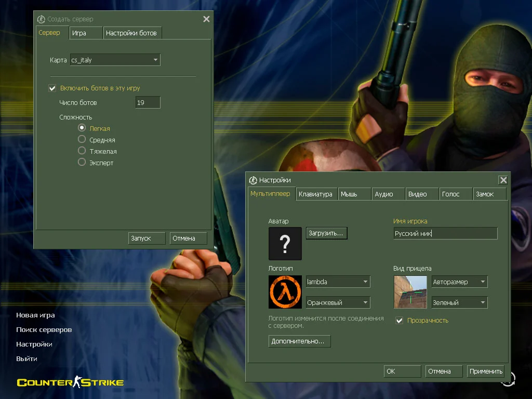The image size is (532, 399).
Task: Open the Видео tab
Action: click(x=422, y=194)
